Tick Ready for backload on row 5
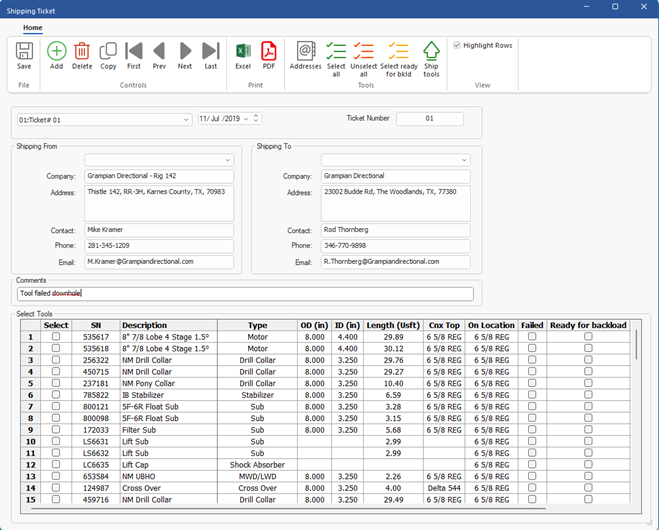659x530 pixels. tap(588, 383)
